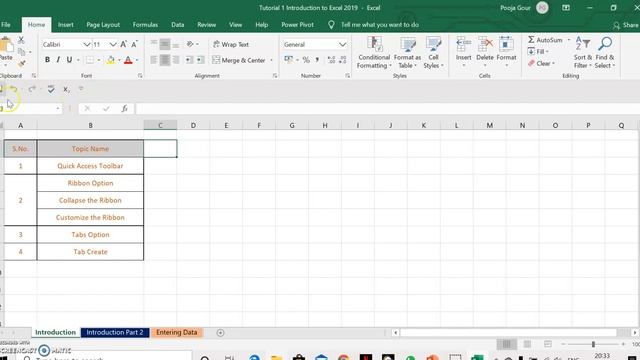Viewport: 640px width, 360px height.
Task: Open the Alignment settings dialog launcher
Action: [x=275, y=76]
